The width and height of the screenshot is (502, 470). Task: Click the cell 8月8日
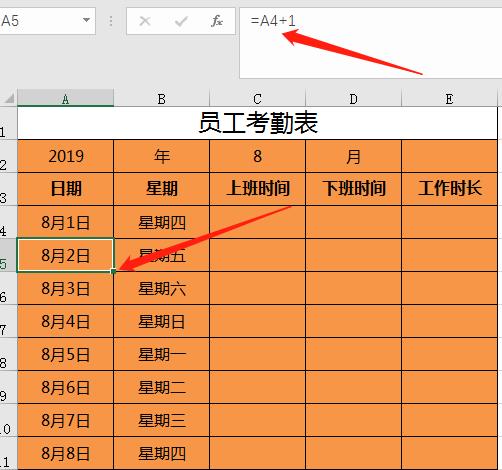pos(66,453)
